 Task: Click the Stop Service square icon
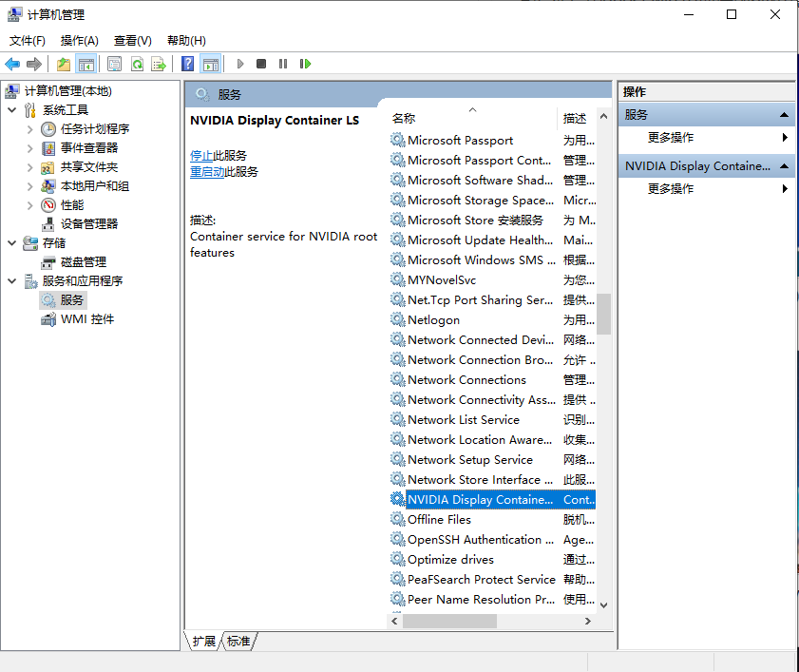pos(261,64)
